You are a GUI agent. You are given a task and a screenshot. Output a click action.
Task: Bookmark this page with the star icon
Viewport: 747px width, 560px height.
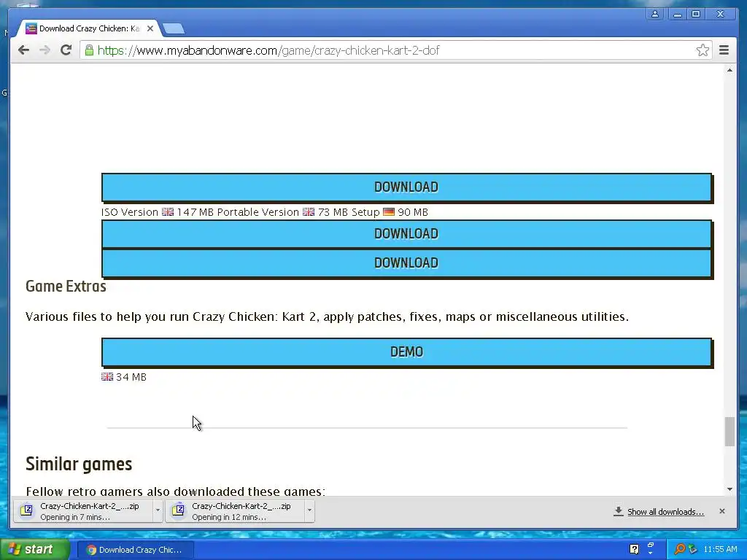point(703,50)
